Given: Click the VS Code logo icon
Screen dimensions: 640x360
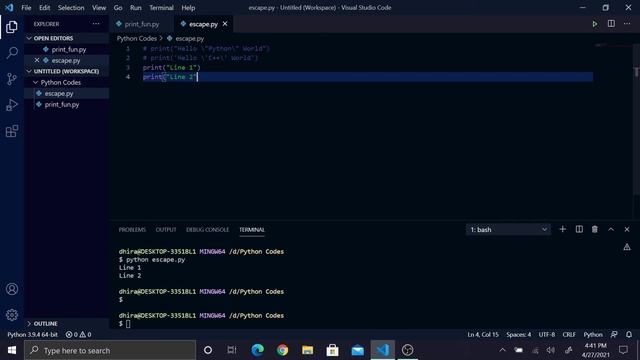Looking at the screenshot, I should click(x=9, y=7).
